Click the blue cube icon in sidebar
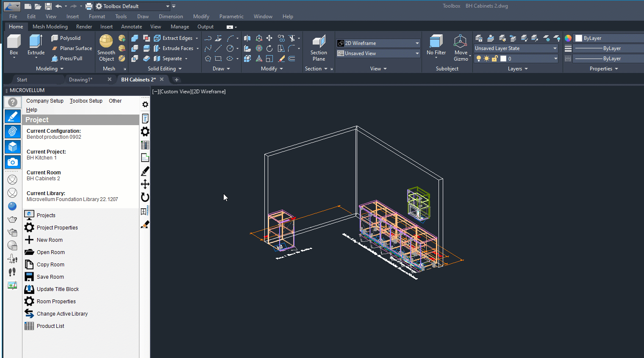The width and height of the screenshot is (644, 358). tap(13, 147)
